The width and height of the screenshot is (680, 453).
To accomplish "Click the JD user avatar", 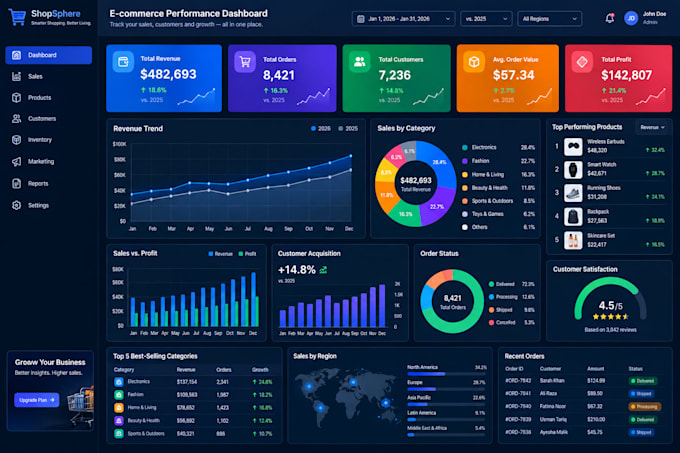I will click(x=631, y=18).
